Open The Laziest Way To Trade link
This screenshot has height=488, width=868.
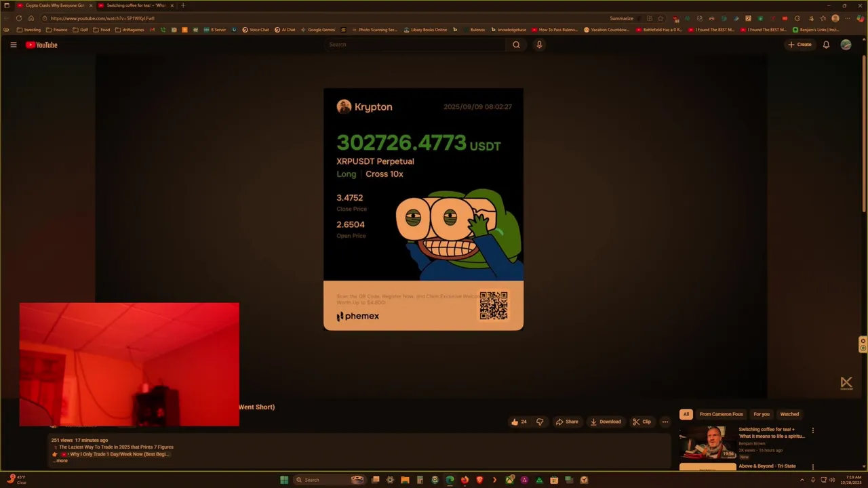pyautogui.click(x=116, y=447)
